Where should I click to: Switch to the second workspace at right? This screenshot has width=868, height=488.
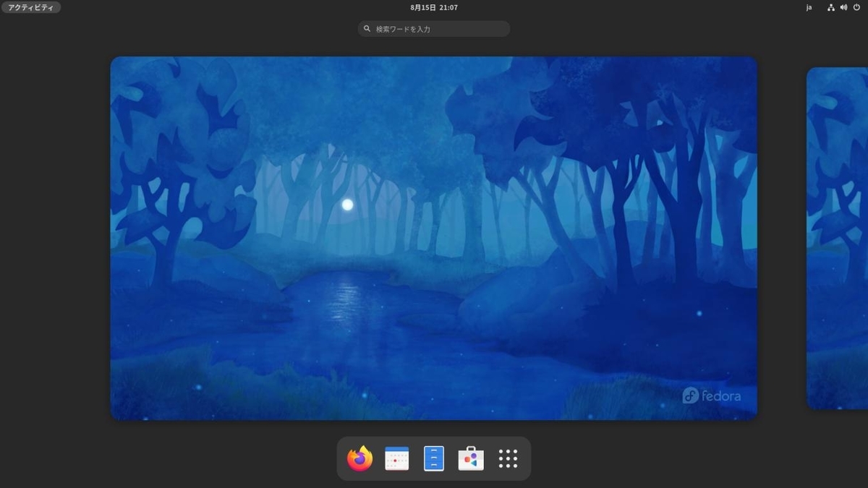pos(838,238)
